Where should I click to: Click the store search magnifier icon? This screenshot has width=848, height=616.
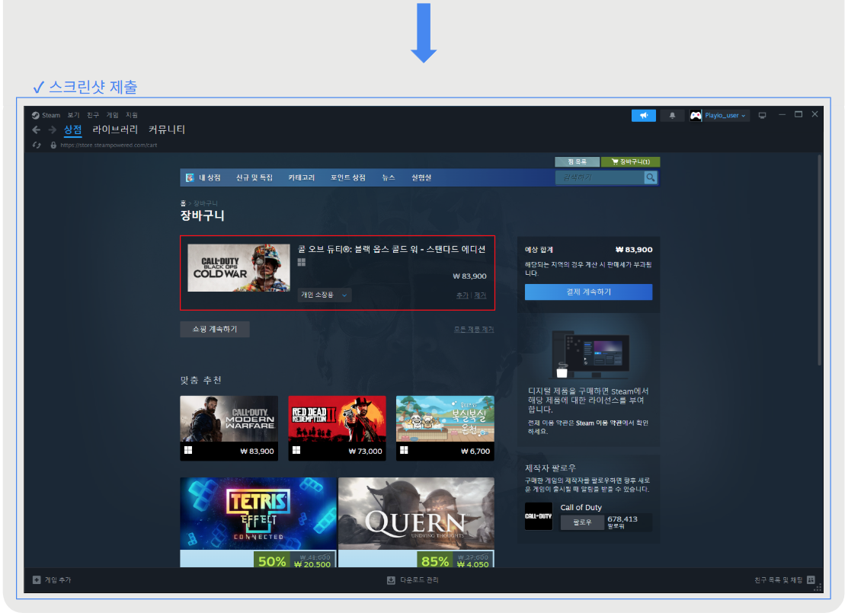pyautogui.click(x=651, y=177)
